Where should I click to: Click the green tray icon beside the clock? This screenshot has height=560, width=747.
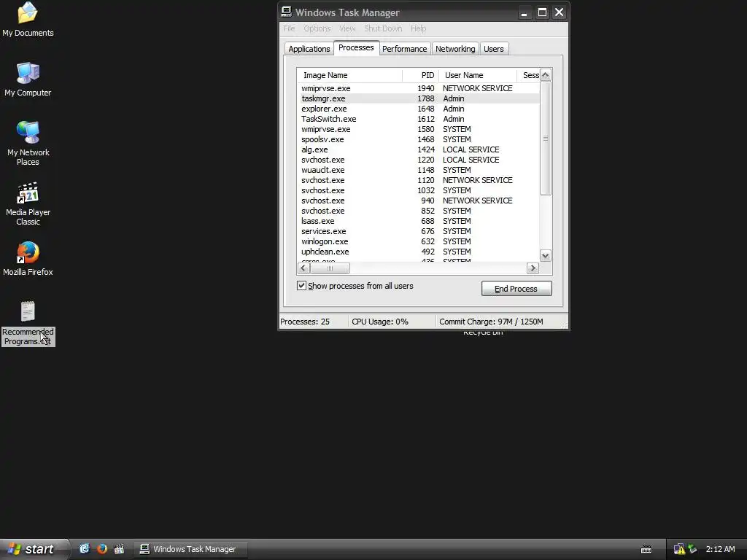click(692, 549)
